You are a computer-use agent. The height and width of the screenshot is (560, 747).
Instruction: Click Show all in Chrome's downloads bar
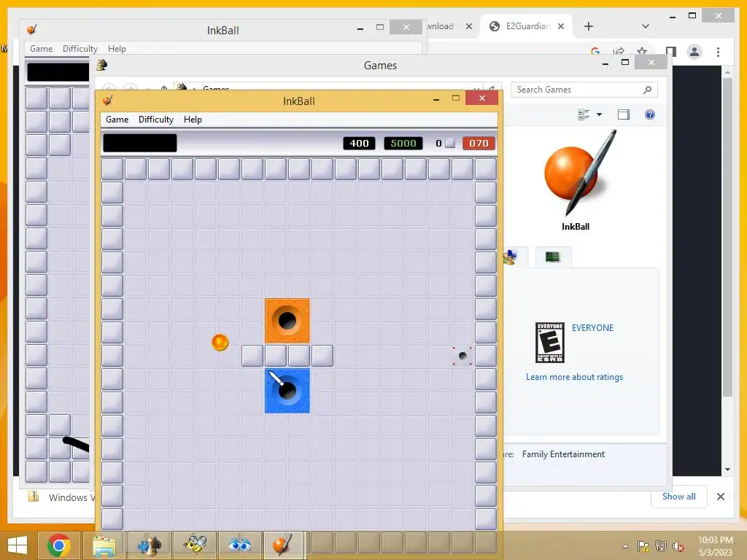[x=679, y=497]
